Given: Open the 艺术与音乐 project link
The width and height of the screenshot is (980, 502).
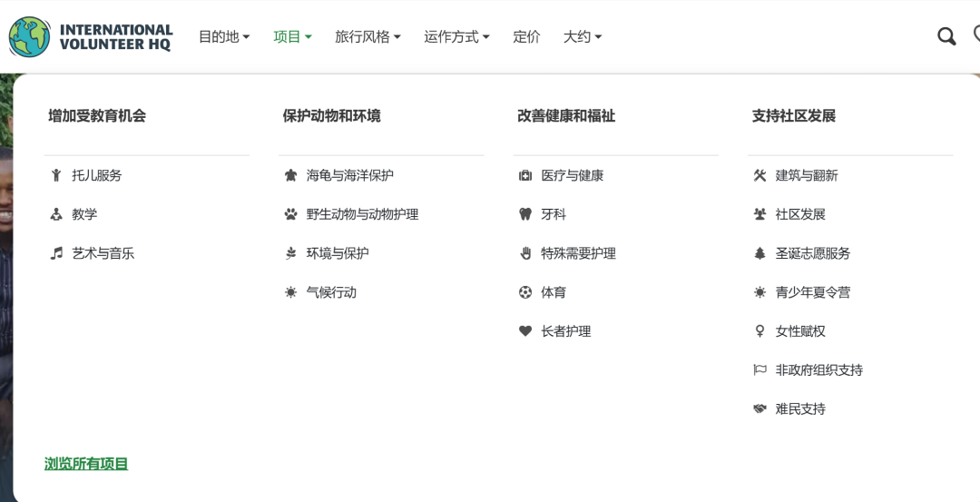Looking at the screenshot, I should click(x=103, y=253).
